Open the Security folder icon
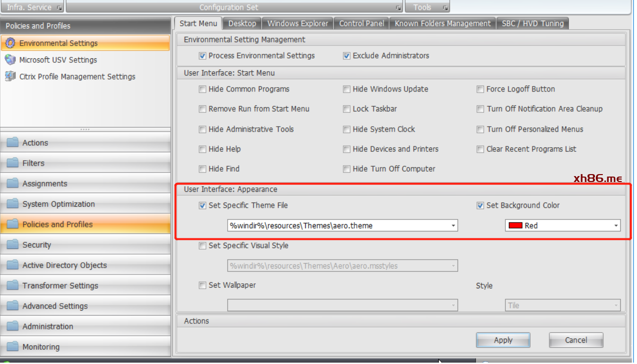 tap(12, 244)
